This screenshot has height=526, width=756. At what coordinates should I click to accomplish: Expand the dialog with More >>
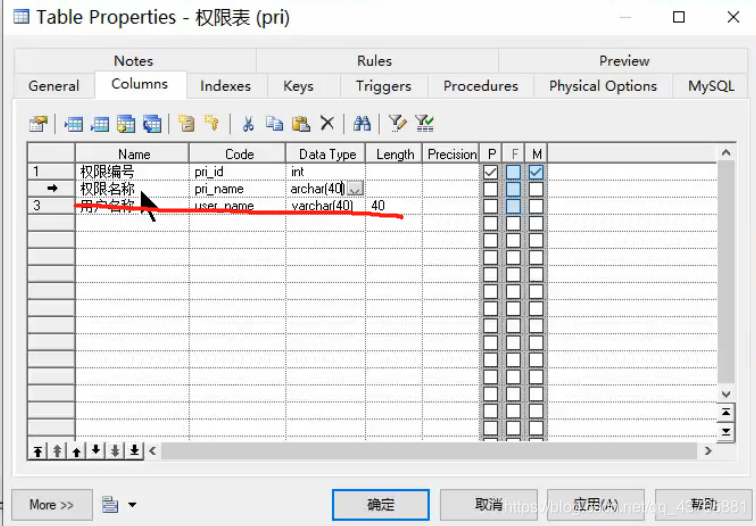(52, 505)
